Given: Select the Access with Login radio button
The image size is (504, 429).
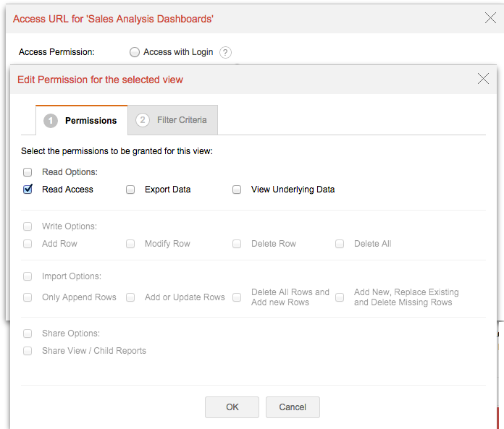Looking at the screenshot, I should point(135,52).
